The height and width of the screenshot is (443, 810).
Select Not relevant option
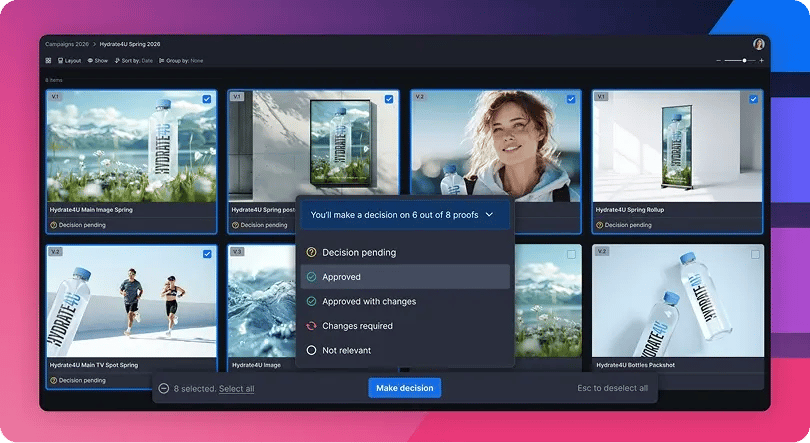pyautogui.click(x=405, y=350)
